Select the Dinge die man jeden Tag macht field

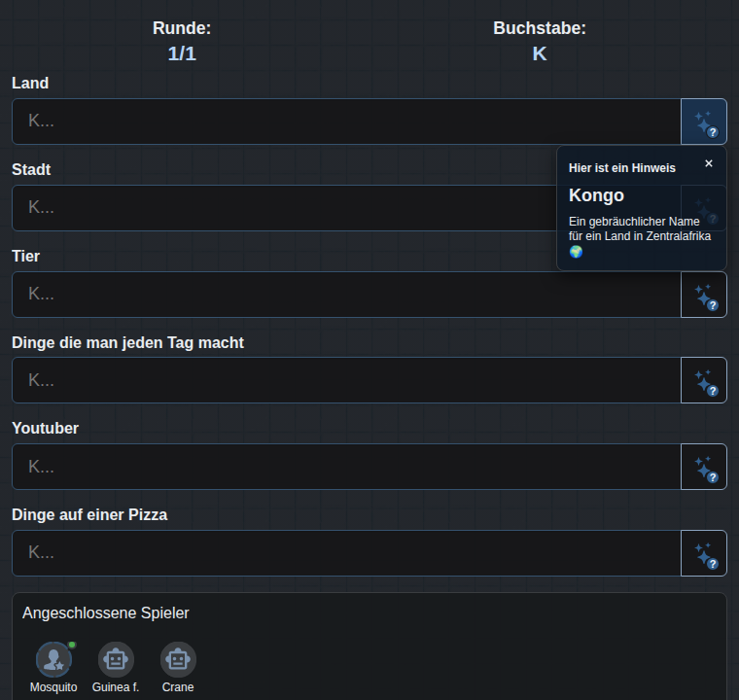pyautogui.click(x=346, y=380)
